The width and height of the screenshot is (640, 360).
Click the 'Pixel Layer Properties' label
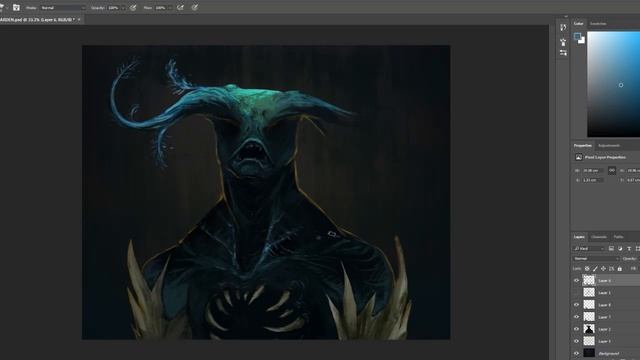click(x=605, y=157)
